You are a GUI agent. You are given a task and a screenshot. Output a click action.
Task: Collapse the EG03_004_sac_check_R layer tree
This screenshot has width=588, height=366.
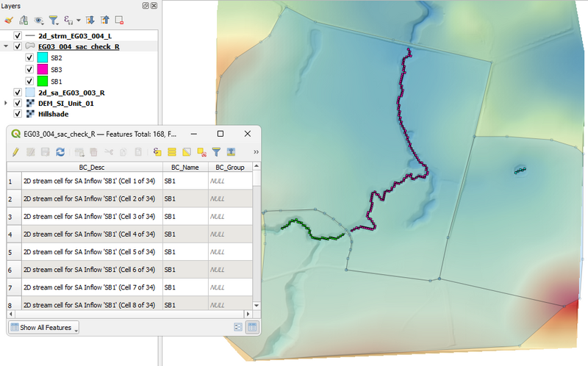click(7, 46)
